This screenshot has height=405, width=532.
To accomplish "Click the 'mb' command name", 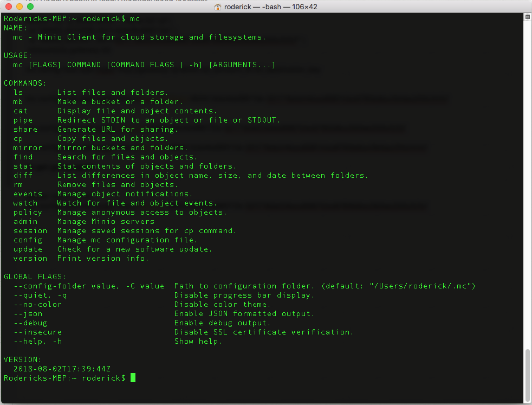I will tap(18, 101).
